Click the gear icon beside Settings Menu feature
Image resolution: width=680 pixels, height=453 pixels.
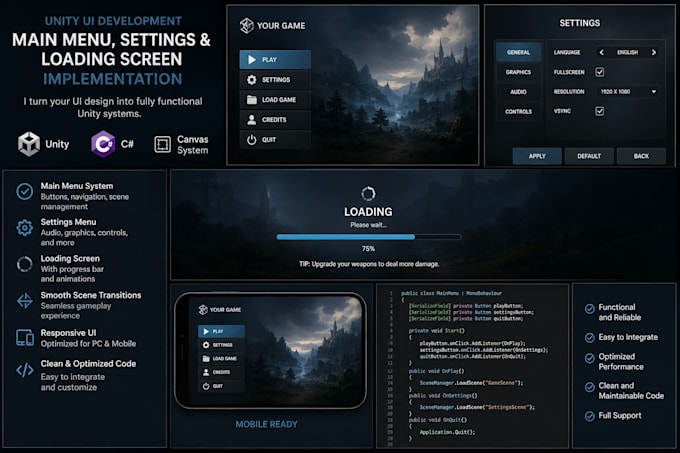(25, 228)
